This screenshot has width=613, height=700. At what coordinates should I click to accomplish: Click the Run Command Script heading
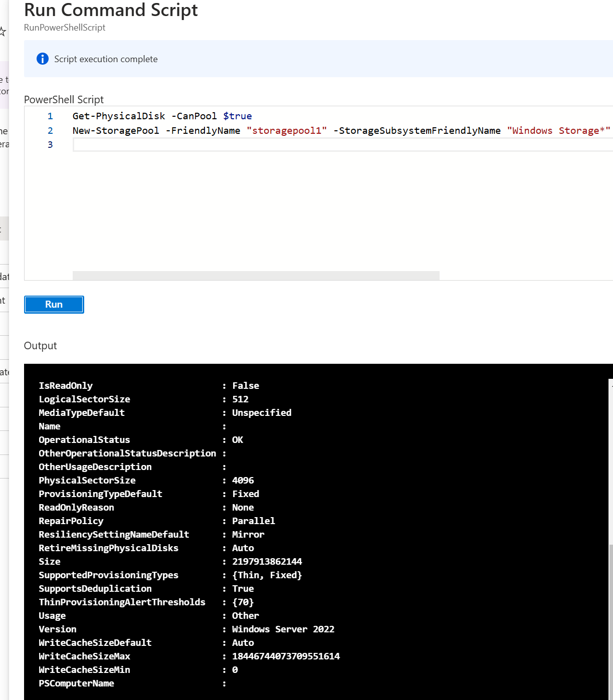(111, 10)
